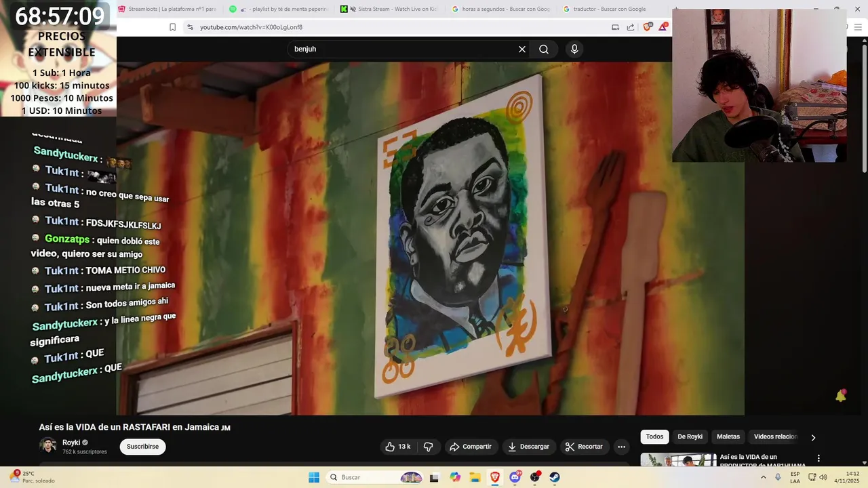The image size is (868, 488).
Task: Like the video with 13 k thumbs up
Action: 398,447
